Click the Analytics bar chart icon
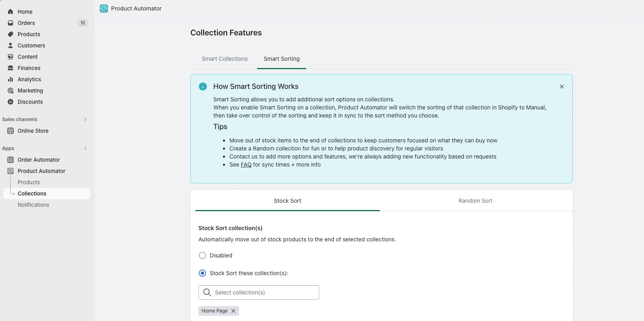644x321 pixels. pyautogui.click(x=10, y=79)
